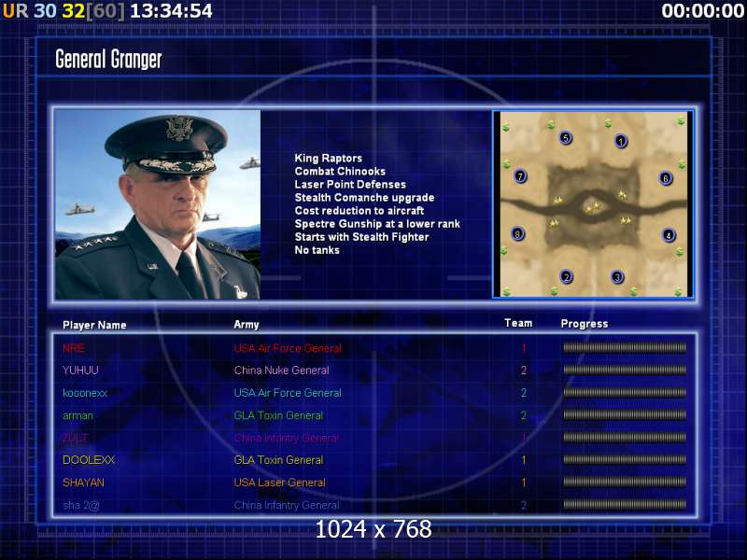Select player name SHAYAN

(x=83, y=483)
